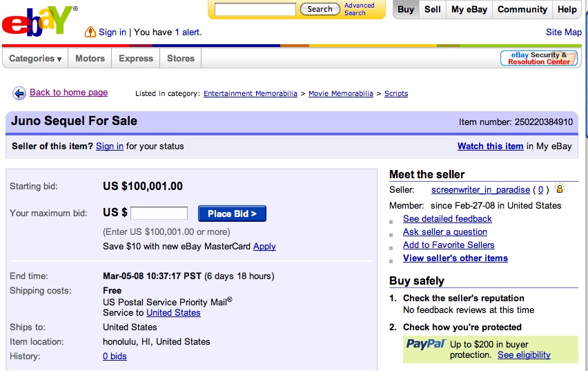
Task: Click the alert warning icon
Action: tap(90, 32)
